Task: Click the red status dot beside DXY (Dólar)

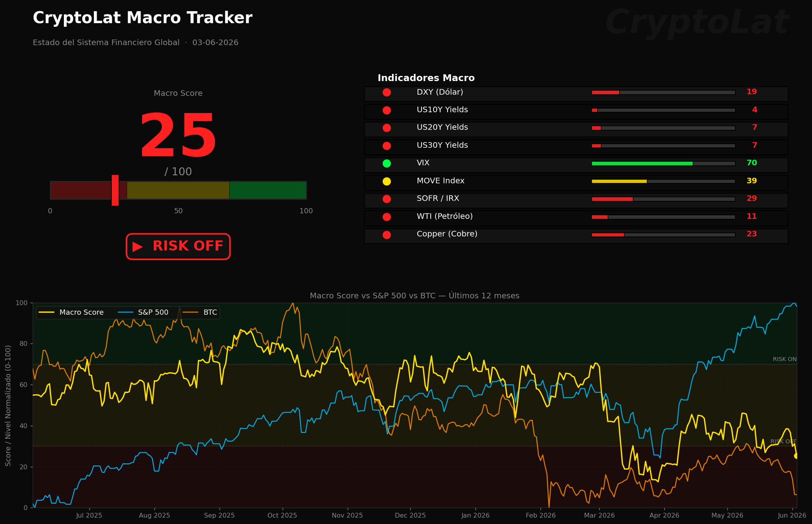Action: click(386, 92)
